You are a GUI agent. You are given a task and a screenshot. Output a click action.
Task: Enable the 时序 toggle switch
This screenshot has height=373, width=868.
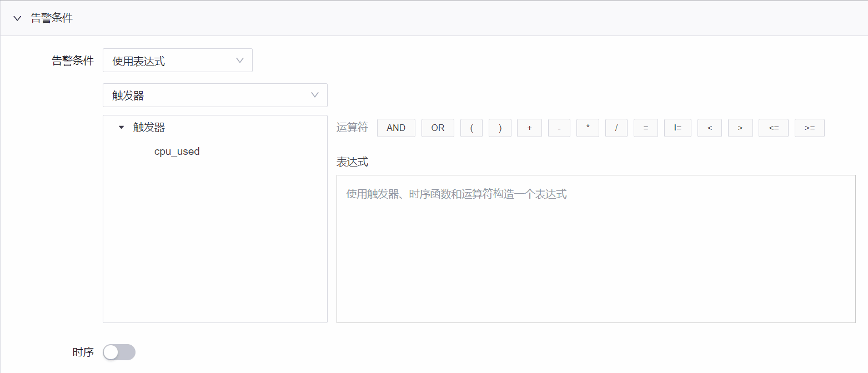click(119, 352)
